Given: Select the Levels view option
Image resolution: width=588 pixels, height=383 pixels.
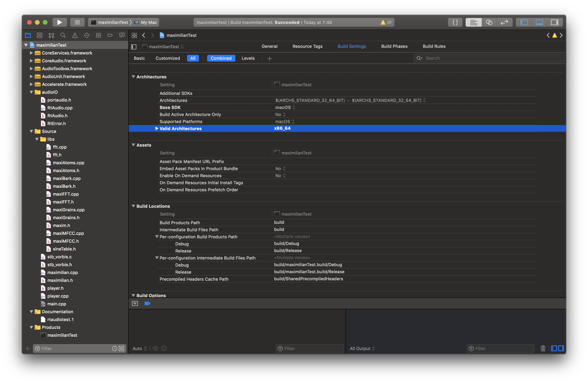Looking at the screenshot, I should (x=248, y=58).
